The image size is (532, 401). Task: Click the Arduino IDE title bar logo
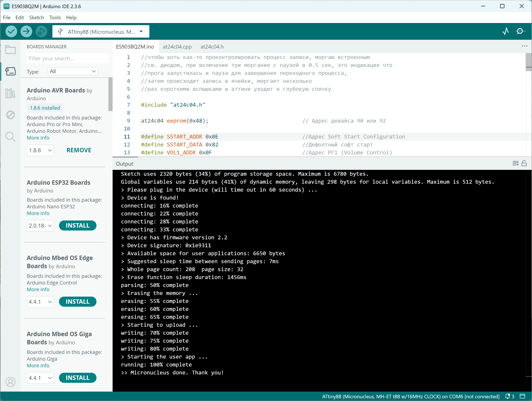coord(6,6)
